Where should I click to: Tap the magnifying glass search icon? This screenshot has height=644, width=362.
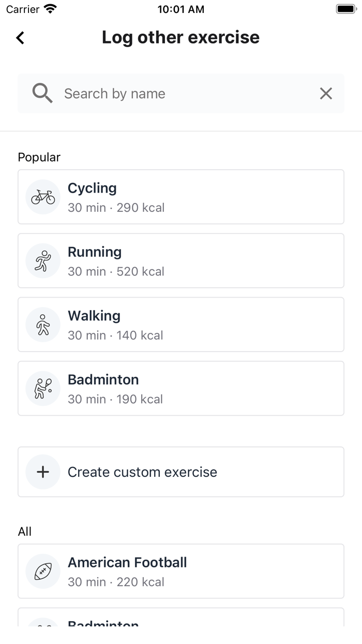[42, 94]
